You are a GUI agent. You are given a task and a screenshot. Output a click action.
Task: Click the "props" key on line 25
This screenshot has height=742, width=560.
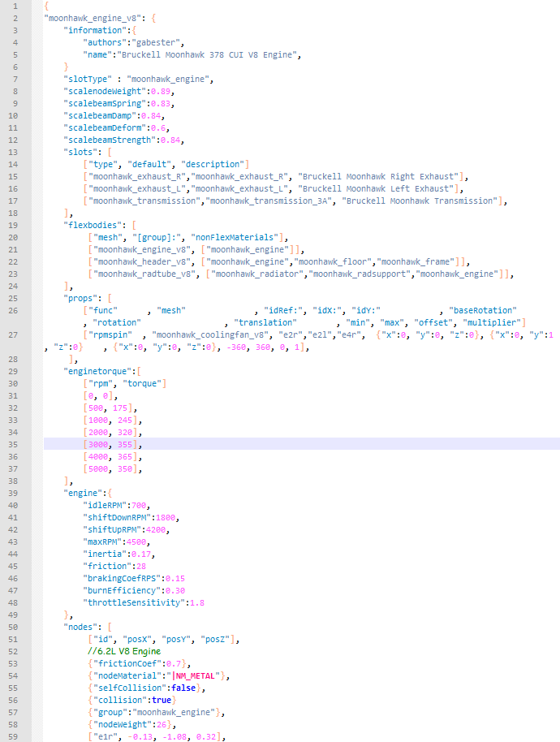coord(80,299)
